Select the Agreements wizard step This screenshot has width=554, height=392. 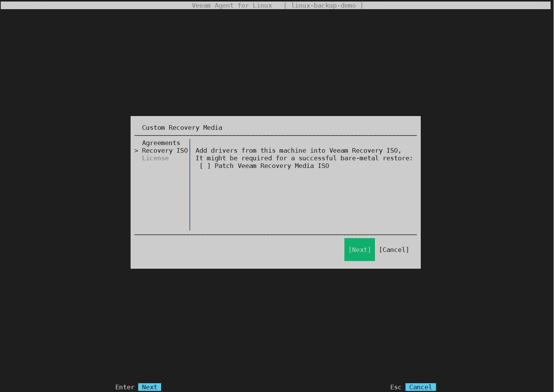pyautogui.click(x=161, y=143)
